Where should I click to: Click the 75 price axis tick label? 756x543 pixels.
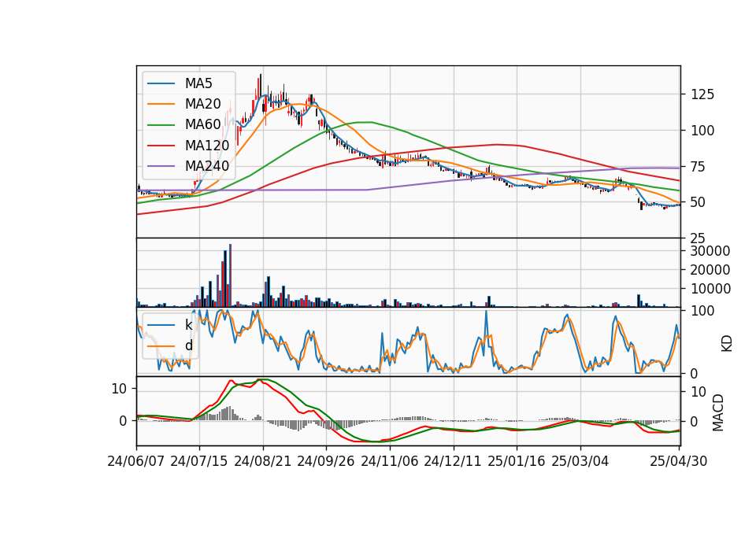[x=699, y=167]
